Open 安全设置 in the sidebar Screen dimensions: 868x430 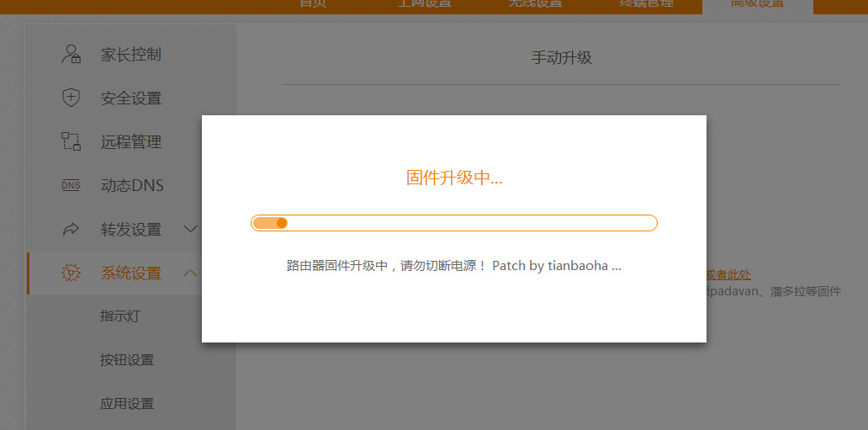[x=130, y=98]
